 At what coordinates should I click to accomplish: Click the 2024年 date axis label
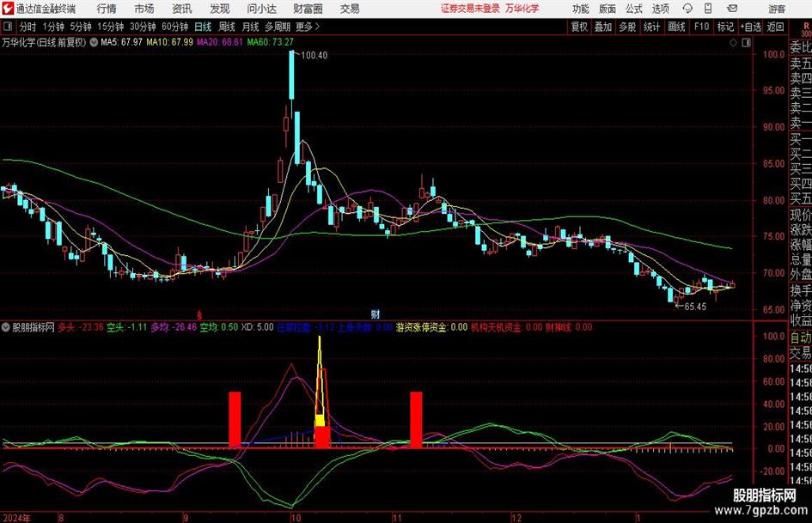[x=16, y=517]
